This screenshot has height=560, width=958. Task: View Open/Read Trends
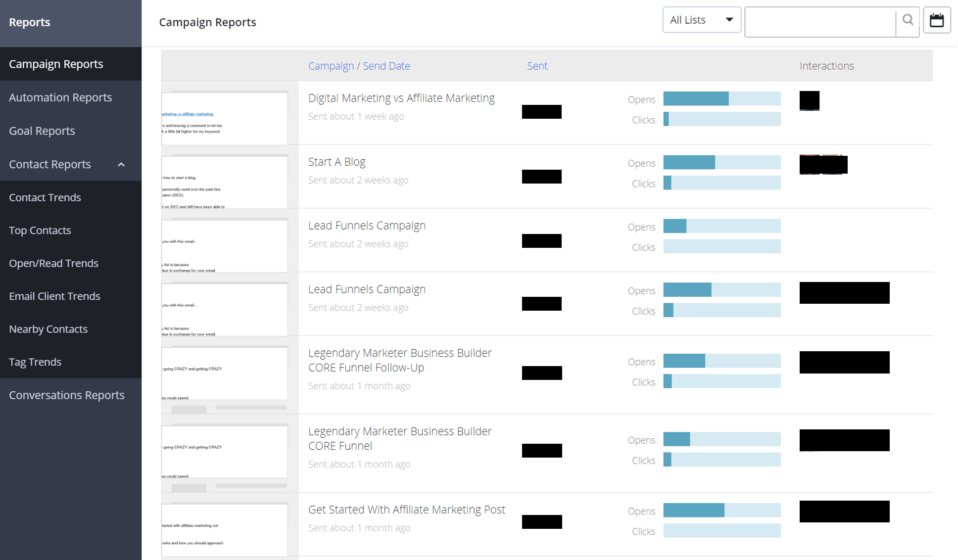pos(53,263)
